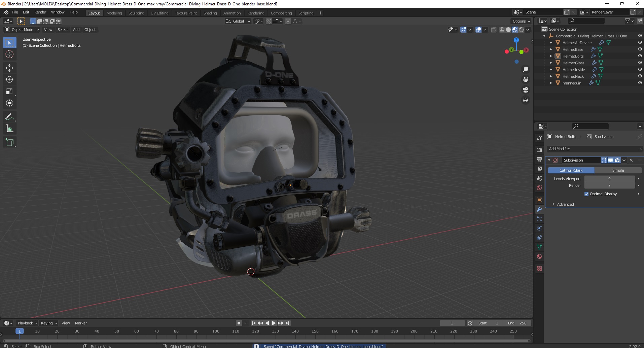This screenshot has height=348, width=644.
Task: Hide mannequin with its eye icon
Action: point(640,83)
